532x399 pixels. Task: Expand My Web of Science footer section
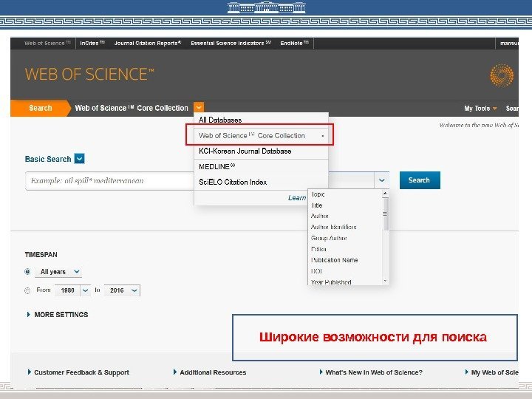[x=491, y=372]
